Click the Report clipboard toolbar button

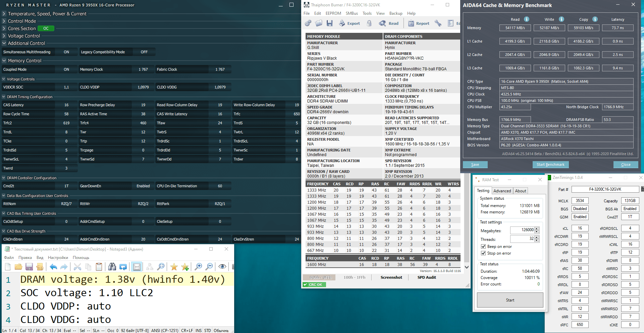point(419,23)
